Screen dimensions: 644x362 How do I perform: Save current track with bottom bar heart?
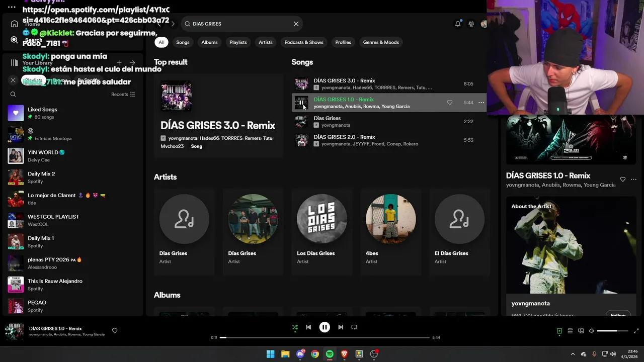tap(115, 331)
